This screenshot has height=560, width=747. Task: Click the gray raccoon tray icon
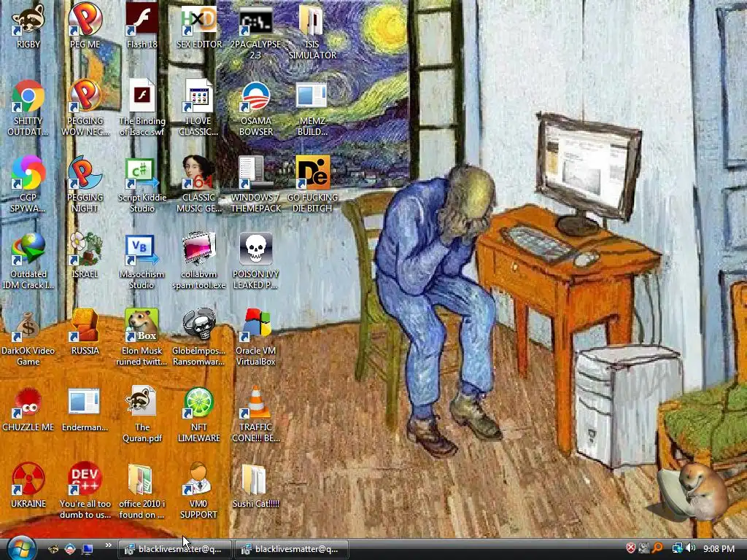pyautogui.click(x=643, y=548)
